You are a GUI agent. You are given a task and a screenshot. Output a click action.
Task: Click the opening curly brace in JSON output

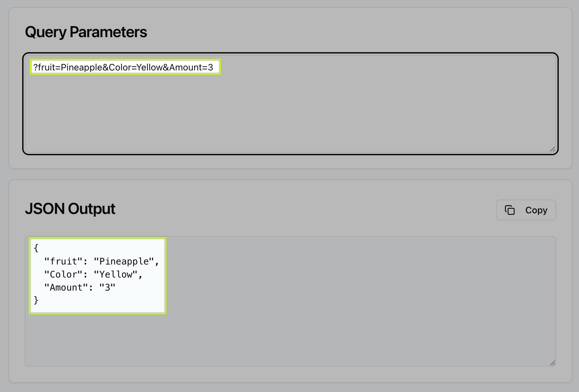[x=36, y=248]
